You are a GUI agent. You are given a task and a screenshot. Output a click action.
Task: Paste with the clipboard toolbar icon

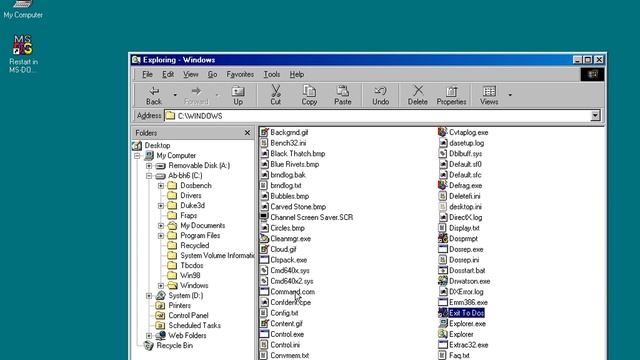coord(342,96)
